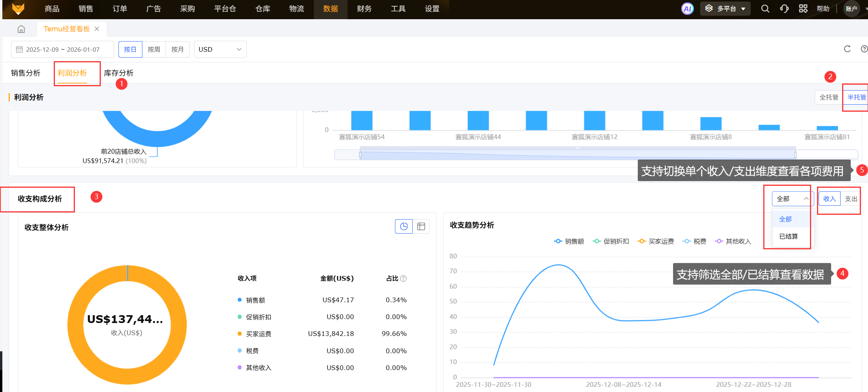Click the refresh data icon

[847, 49]
